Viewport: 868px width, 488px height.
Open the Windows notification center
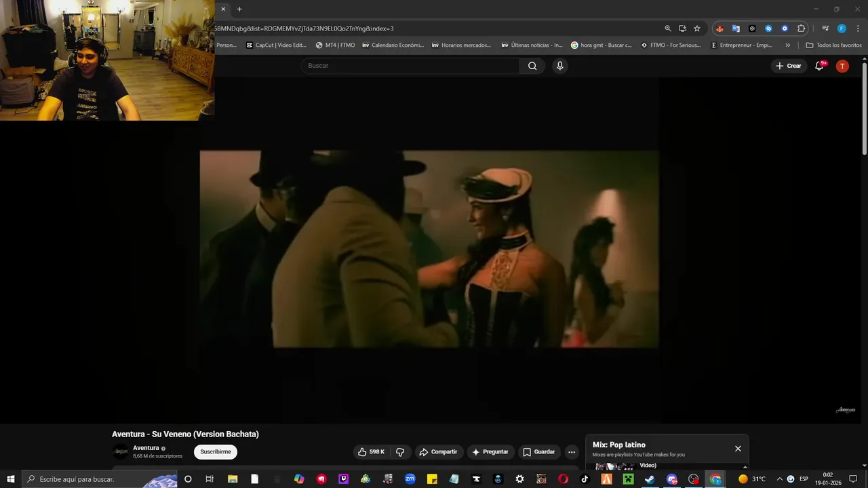pos(853,479)
